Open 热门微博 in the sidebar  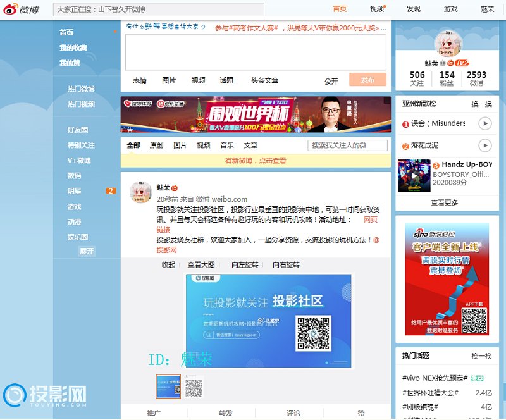[x=81, y=89]
